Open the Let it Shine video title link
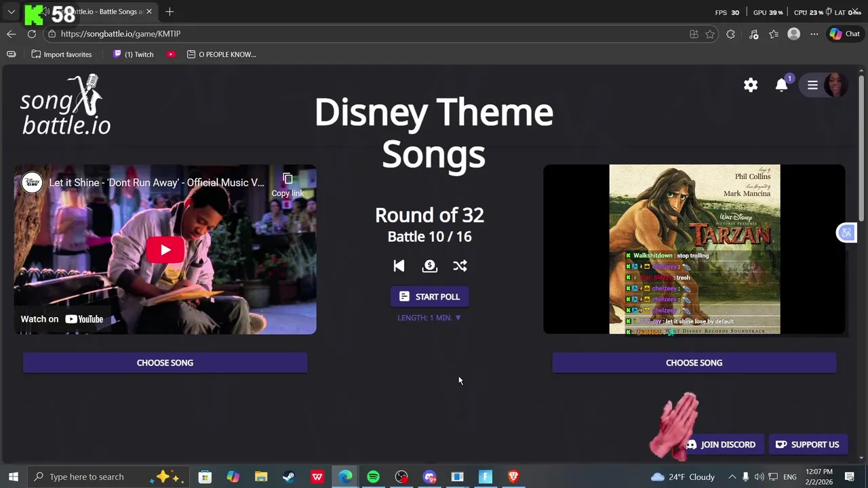This screenshot has width=868, height=488. tap(157, 182)
